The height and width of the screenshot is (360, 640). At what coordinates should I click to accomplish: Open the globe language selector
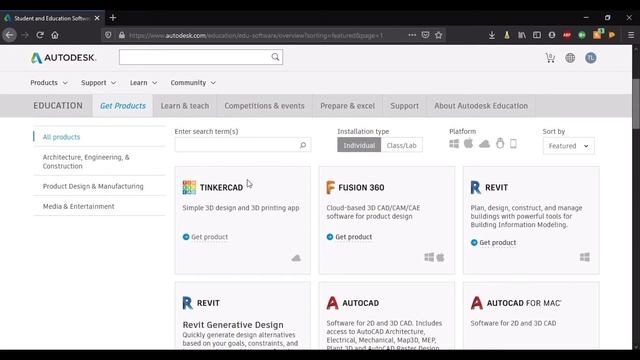pyautogui.click(x=570, y=58)
